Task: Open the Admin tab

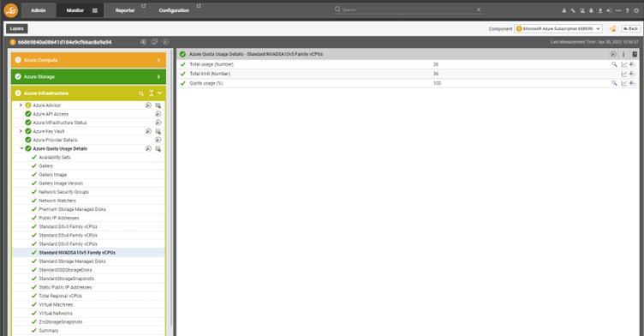Action: point(39,10)
